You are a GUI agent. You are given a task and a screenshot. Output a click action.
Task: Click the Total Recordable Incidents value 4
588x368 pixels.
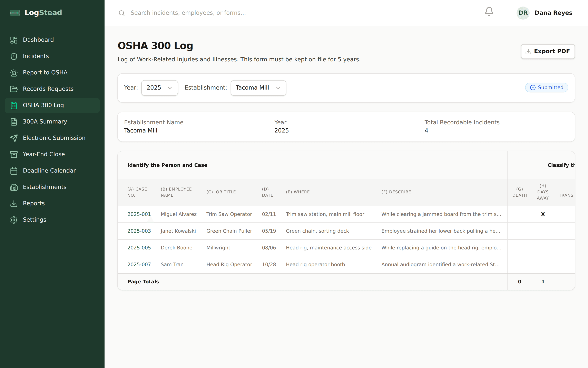[426, 131]
